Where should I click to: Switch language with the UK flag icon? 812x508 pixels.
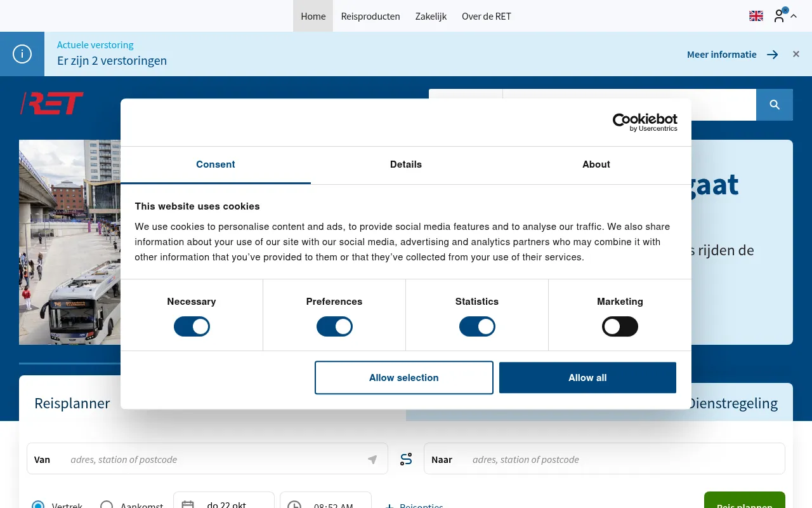coord(756,16)
